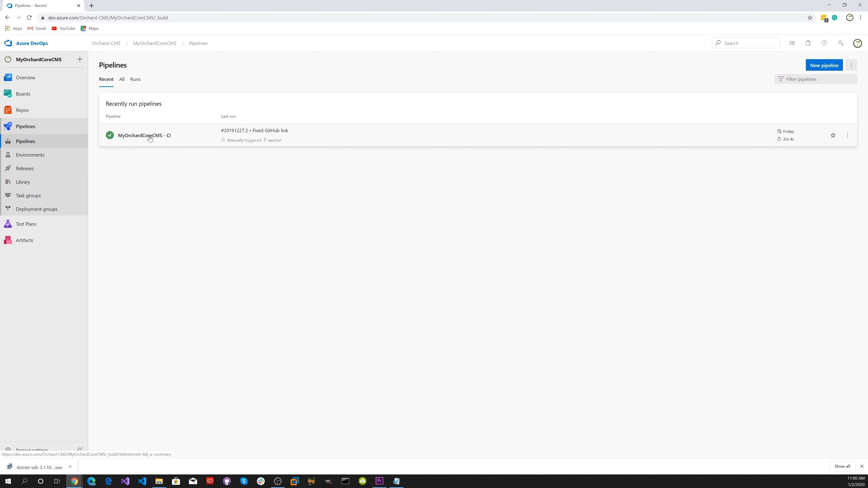This screenshot has width=868, height=488.
Task: Open the YouTube bookmark
Action: pyautogui.click(x=63, y=28)
